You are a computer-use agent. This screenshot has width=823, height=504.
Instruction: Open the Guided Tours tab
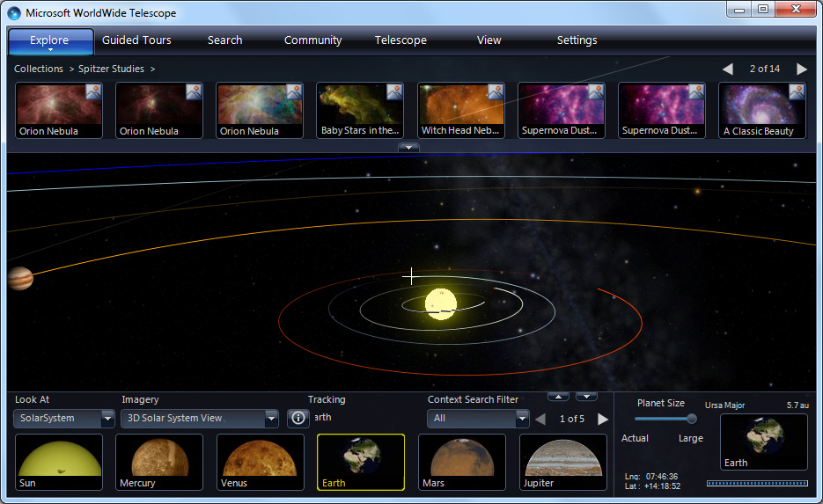point(136,40)
